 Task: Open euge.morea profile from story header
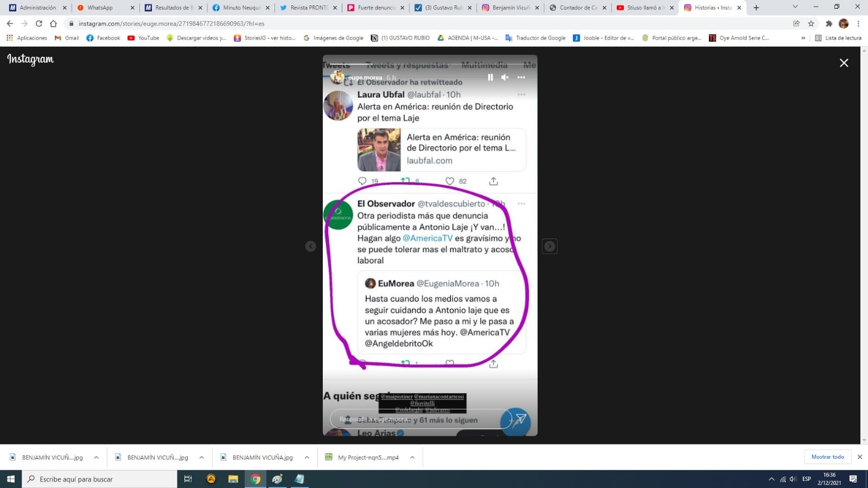[x=365, y=78]
